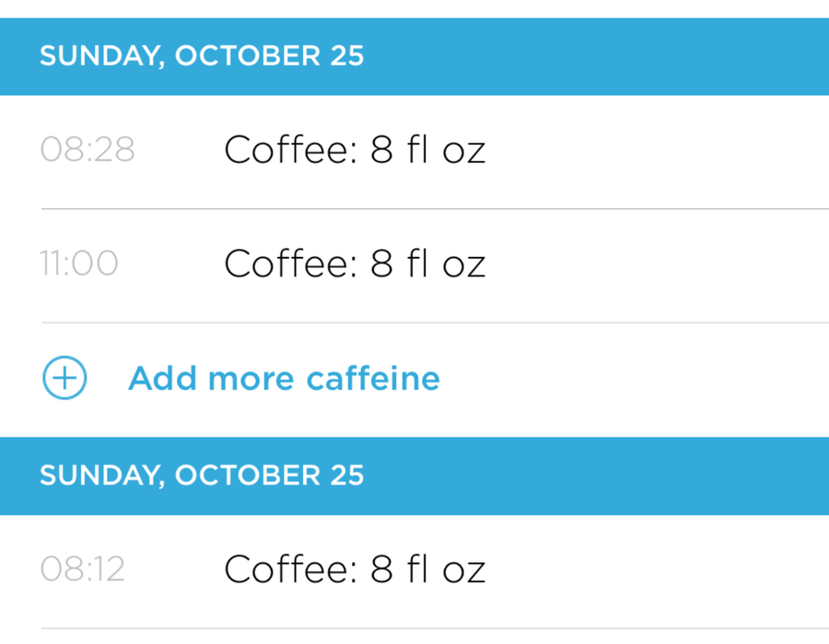829x644 pixels.
Task: Click the divider line below the 08:28 entry
Action: tap(433, 209)
